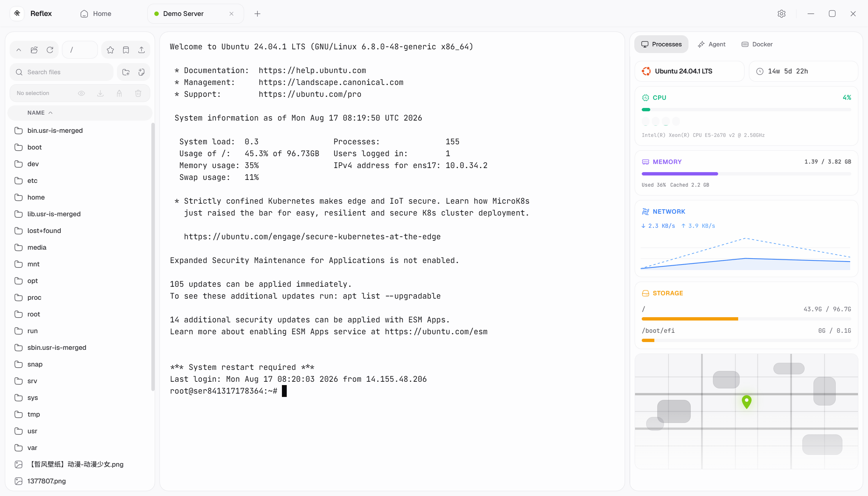Toggle the preview eye icon for selection
The height and width of the screenshot is (496, 868).
click(x=82, y=93)
